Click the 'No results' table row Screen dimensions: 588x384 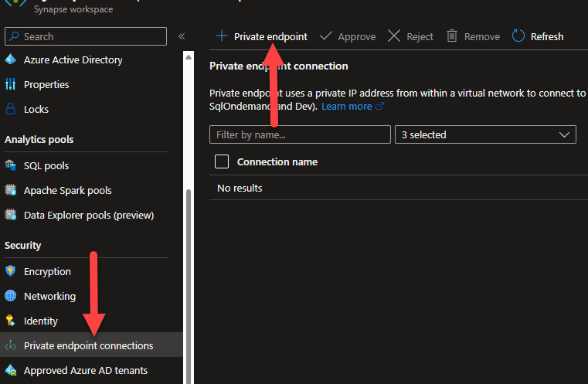[399, 188]
